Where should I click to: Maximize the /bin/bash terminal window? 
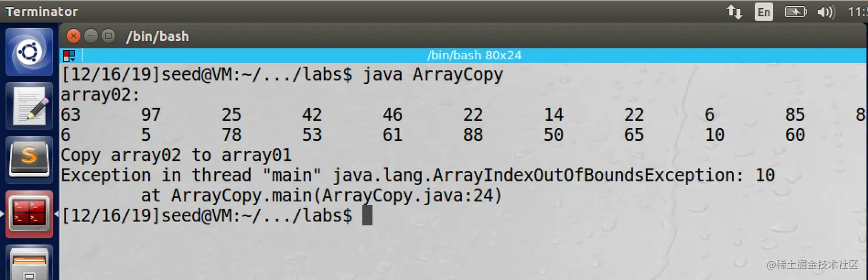tap(108, 36)
